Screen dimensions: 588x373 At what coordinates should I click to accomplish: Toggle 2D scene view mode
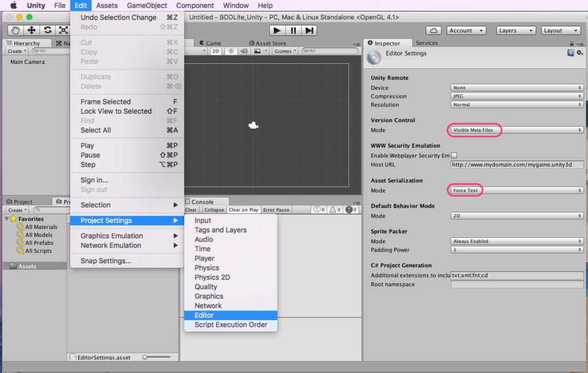click(216, 51)
